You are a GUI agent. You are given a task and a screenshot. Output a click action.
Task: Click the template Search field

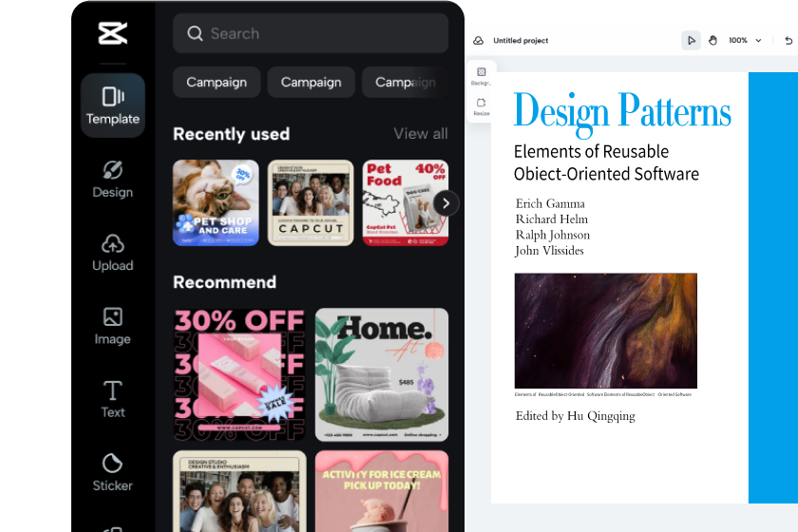(311, 33)
